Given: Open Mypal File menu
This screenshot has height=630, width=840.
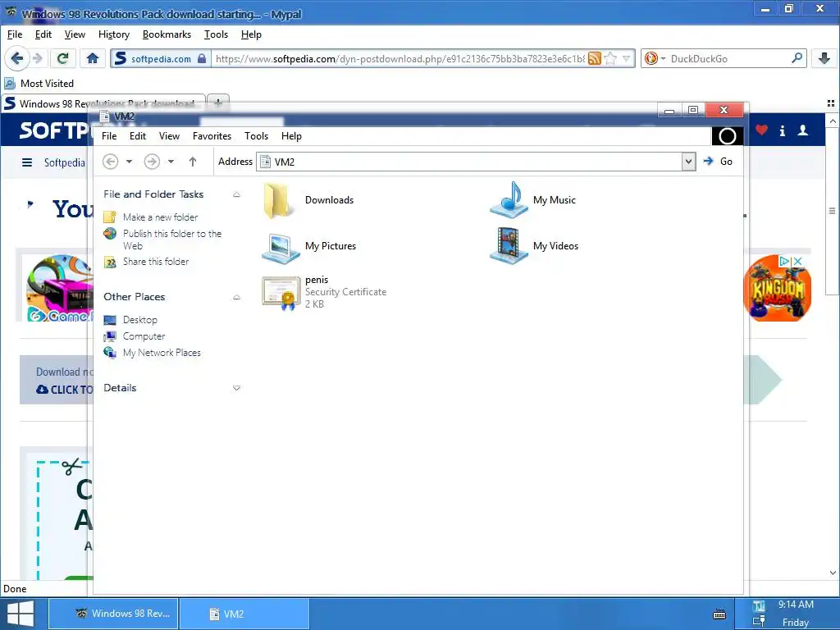Looking at the screenshot, I should (15, 34).
